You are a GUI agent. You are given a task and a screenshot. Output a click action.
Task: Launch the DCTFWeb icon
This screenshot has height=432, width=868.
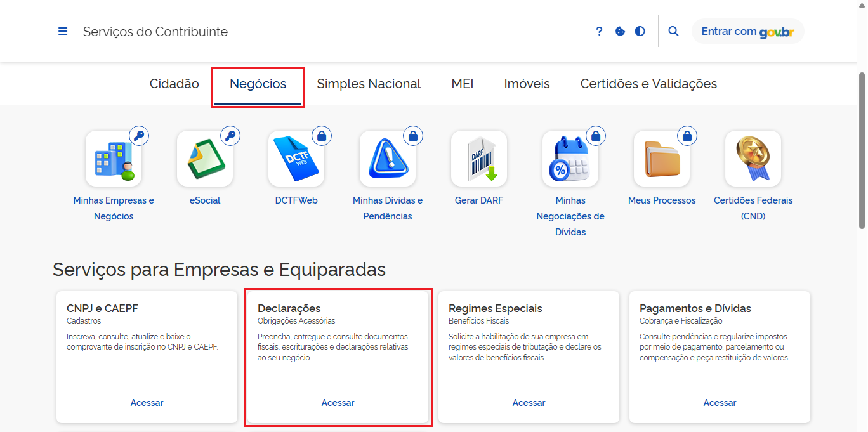pyautogui.click(x=296, y=159)
